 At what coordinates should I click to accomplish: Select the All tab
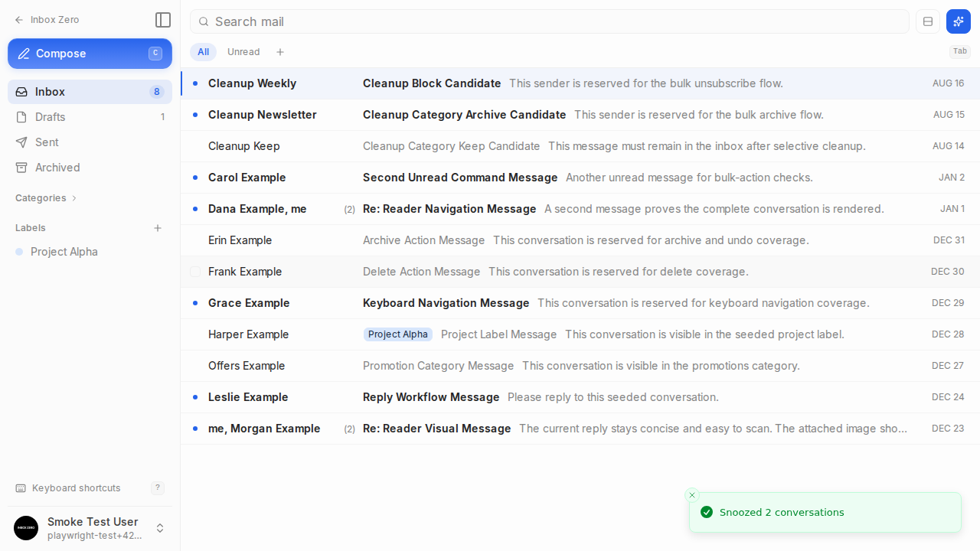pos(203,52)
